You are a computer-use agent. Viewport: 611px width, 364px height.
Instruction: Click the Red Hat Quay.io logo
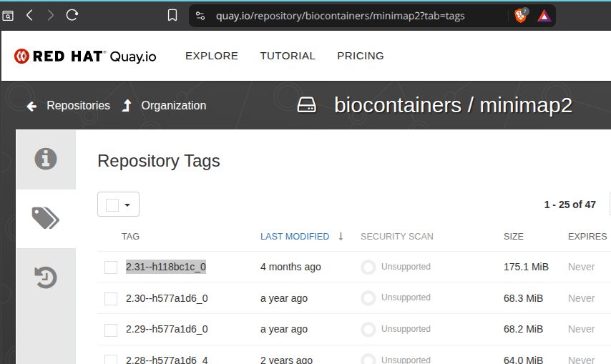[85, 56]
